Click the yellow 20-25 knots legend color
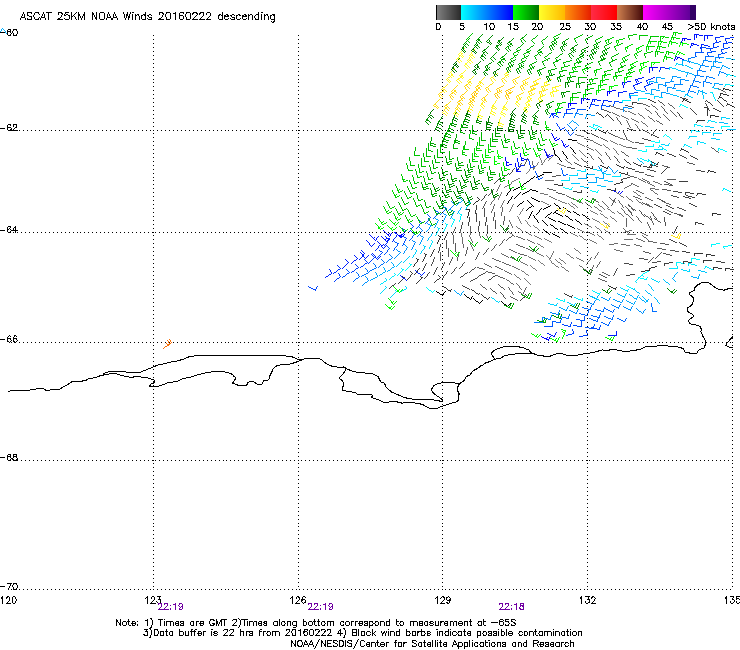The height and width of the screenshot is (650, 740). point(552,12)
